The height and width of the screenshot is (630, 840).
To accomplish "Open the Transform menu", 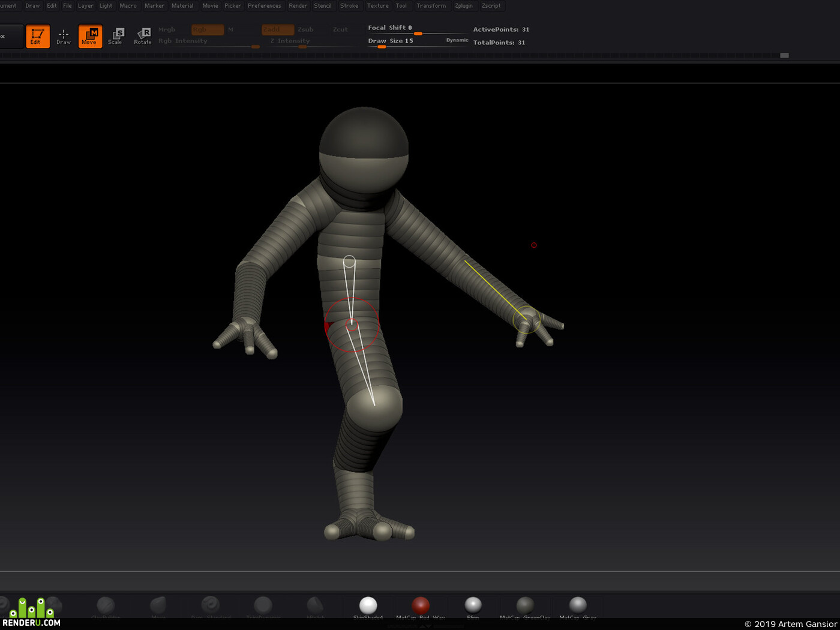I will (431, 6).
